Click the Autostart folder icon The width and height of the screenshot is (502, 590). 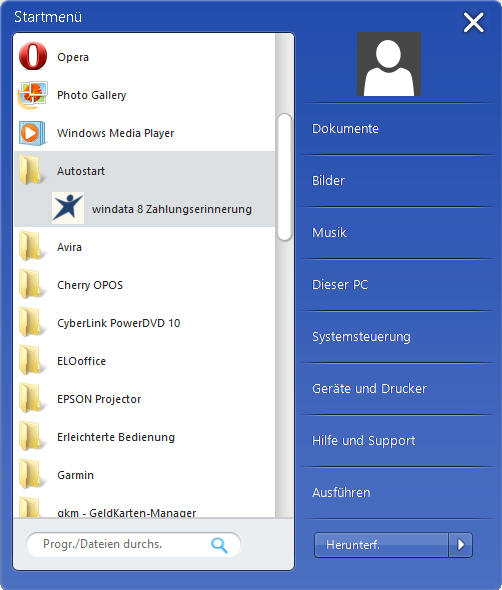(31, 170)
